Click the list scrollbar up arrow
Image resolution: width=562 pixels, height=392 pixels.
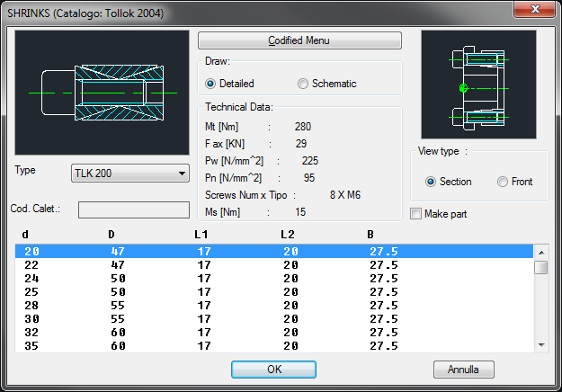pos(541,253)
